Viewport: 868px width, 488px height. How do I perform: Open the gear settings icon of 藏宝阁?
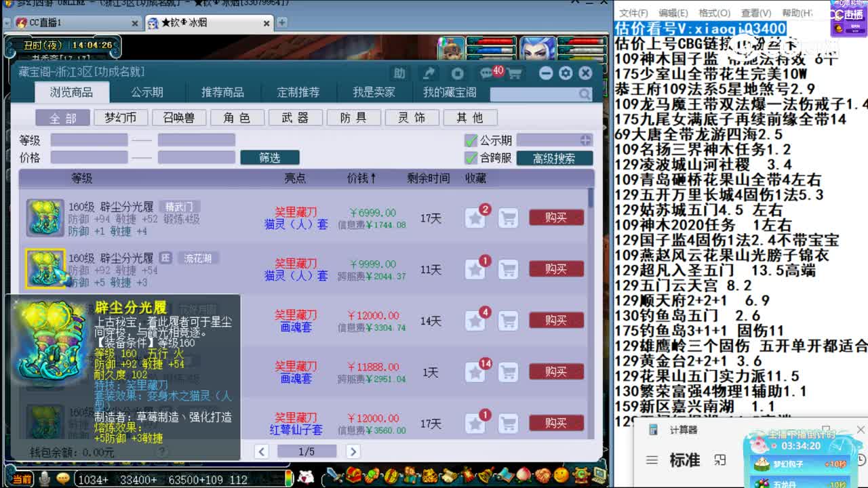(x=566, y=73)
